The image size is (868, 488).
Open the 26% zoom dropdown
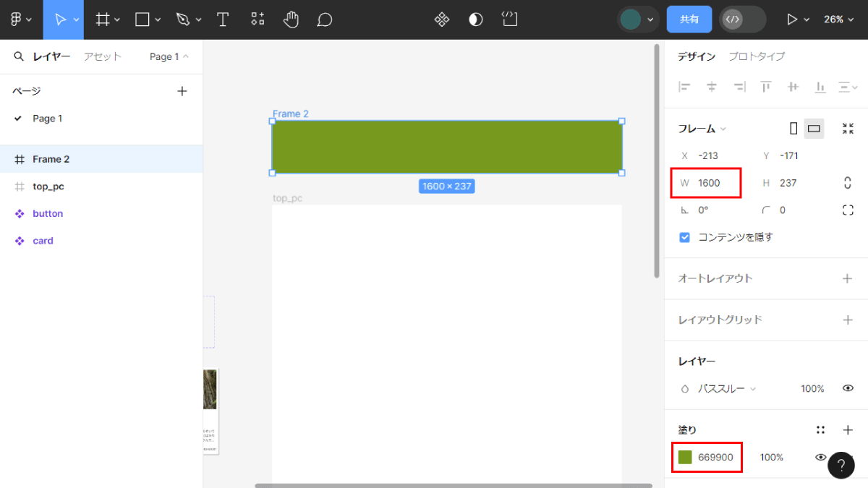point(838,20)
